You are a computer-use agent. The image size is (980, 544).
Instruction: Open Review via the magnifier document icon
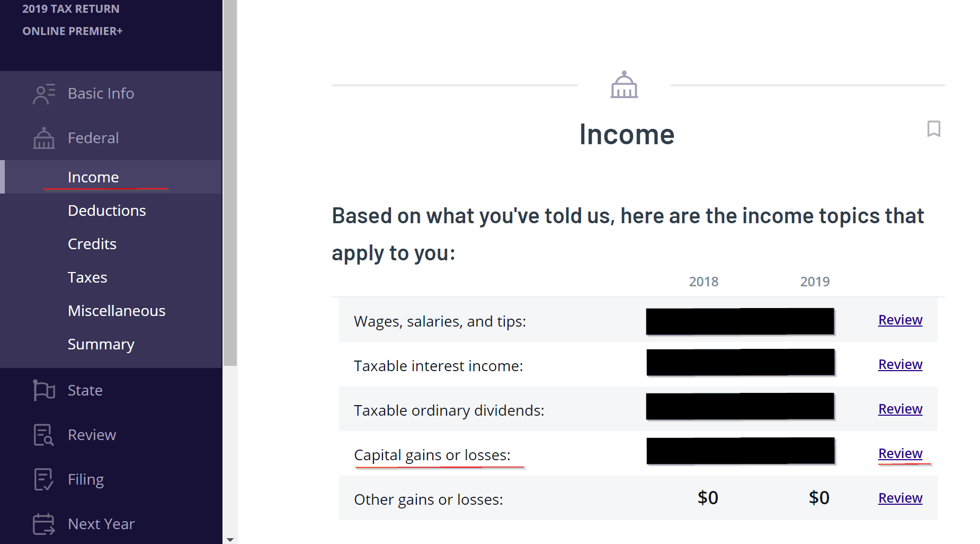coord(44,435)
